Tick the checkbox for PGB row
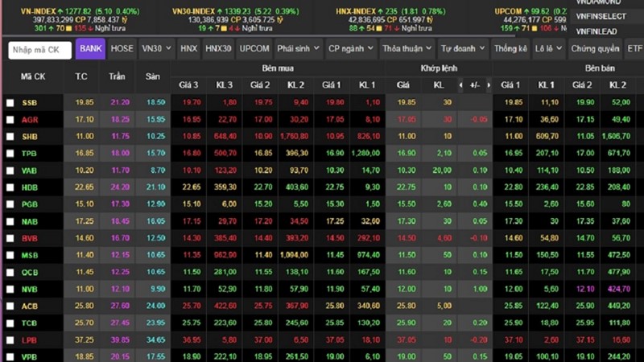The height and width of the screenshot is (362, 644). click(x=10, y=204)
